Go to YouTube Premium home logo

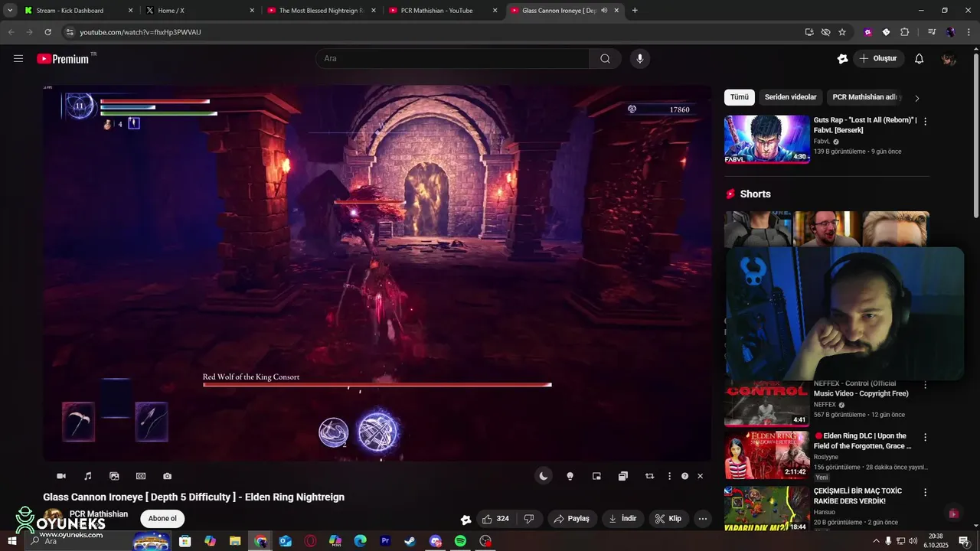click(x=63, y=59)
